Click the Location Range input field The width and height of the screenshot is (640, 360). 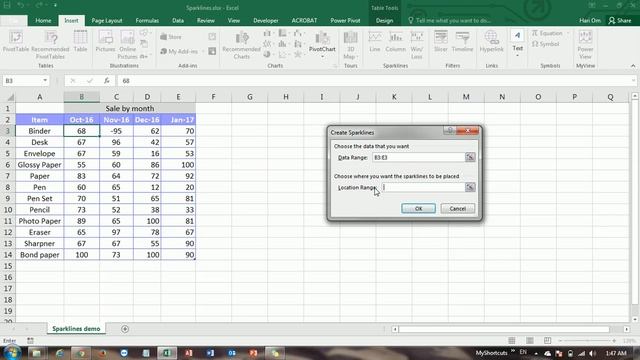(423, 187)
